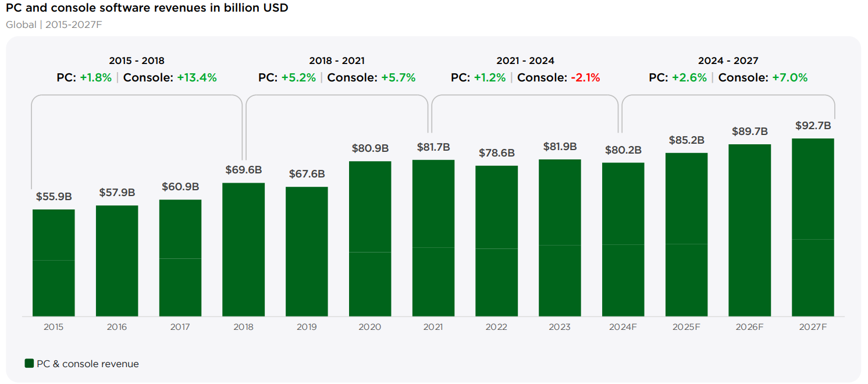The height and width of the screenshot is (384, 868).
Task: Select the 2015 bar showing $55.9B
Action: [54, 263]
